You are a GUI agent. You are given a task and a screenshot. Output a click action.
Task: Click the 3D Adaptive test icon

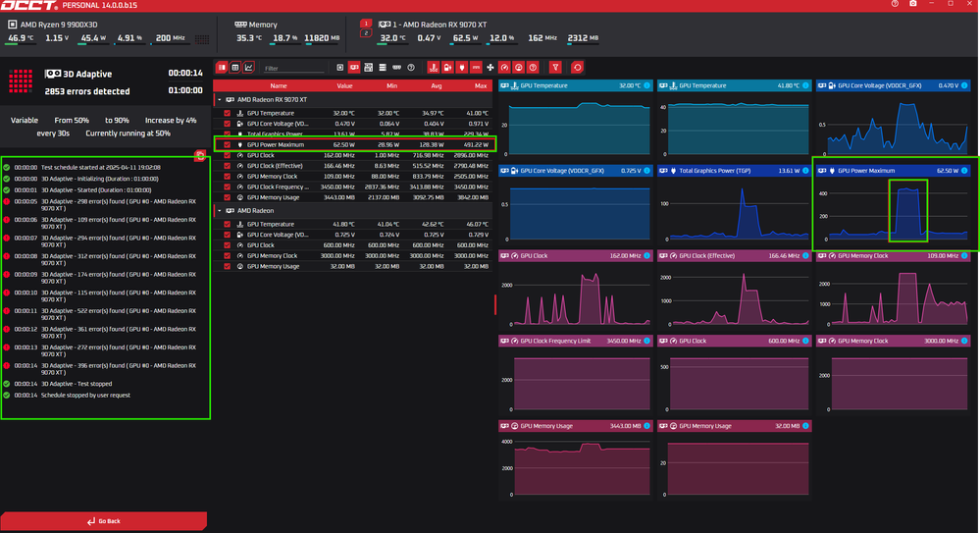[53, 74]
